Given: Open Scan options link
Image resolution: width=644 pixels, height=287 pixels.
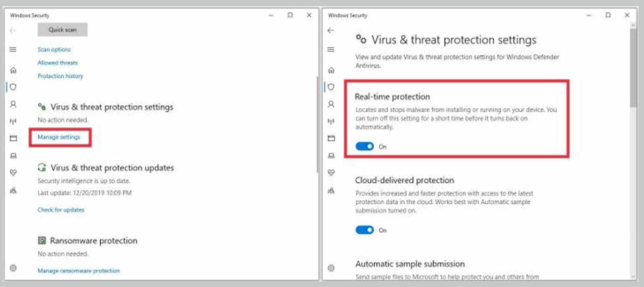Looking at the screenshot, I should (x=54, y=49).
